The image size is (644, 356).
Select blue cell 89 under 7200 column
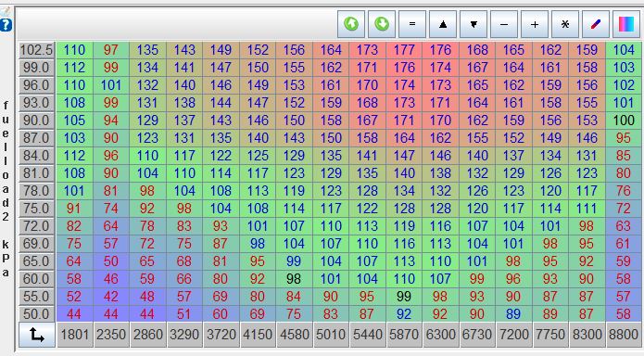[x=513, y=314]
